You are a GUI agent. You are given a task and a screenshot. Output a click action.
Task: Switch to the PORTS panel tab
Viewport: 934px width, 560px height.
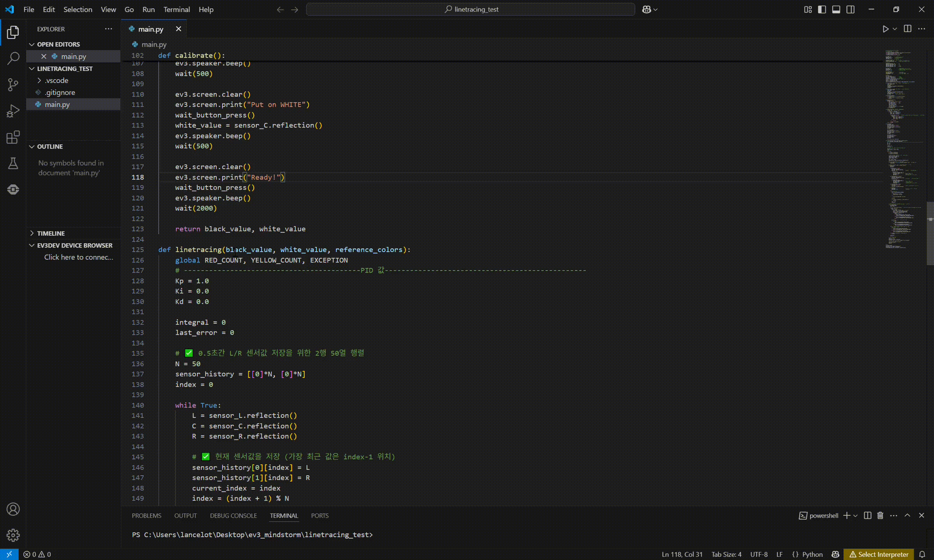tap(320, 516)
